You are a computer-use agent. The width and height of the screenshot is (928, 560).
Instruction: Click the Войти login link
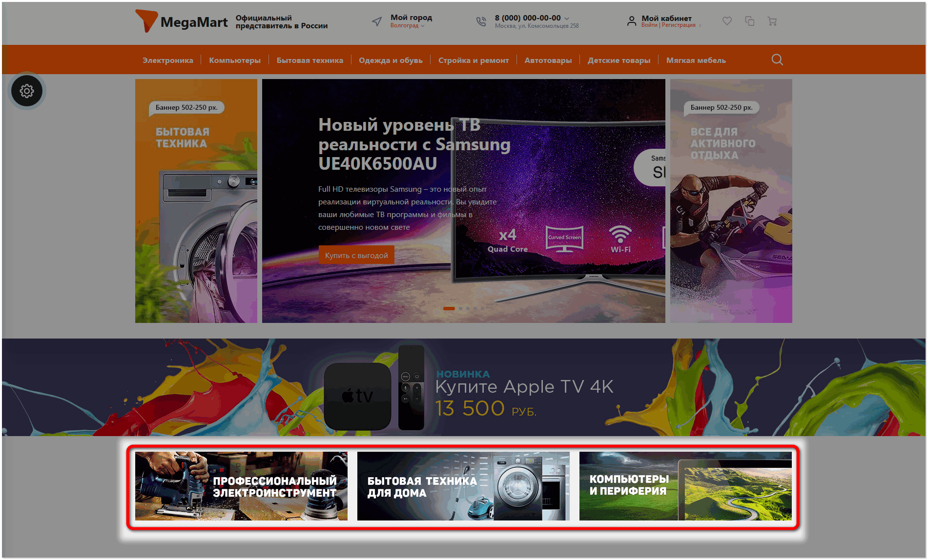[x=649, y=25]
